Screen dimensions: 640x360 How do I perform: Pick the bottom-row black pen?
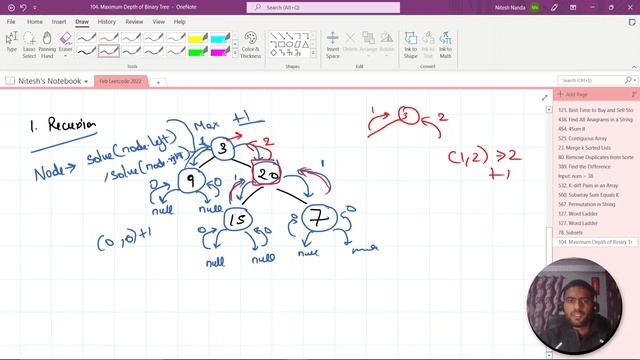[87, 51]
